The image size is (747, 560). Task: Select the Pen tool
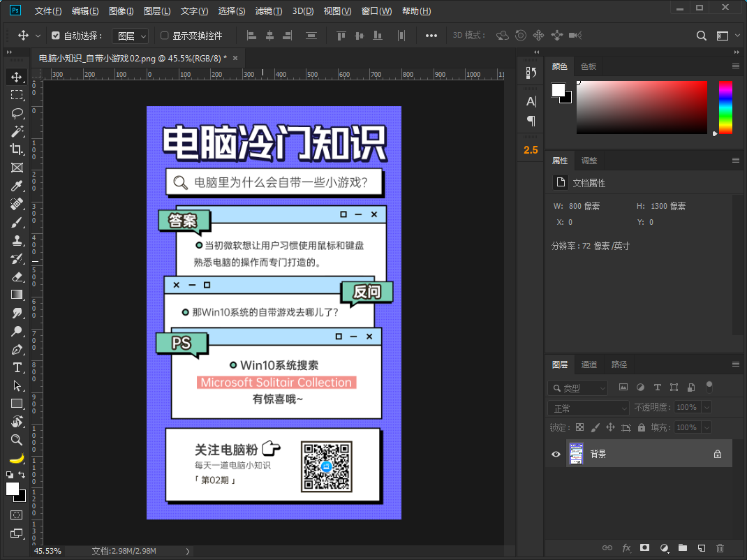(17, 349)
